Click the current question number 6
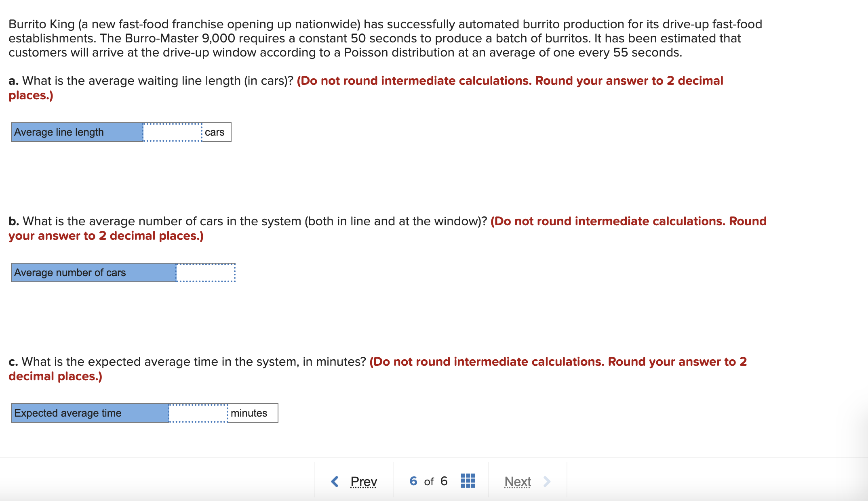 pyautogui.click(x=413, y=481)
